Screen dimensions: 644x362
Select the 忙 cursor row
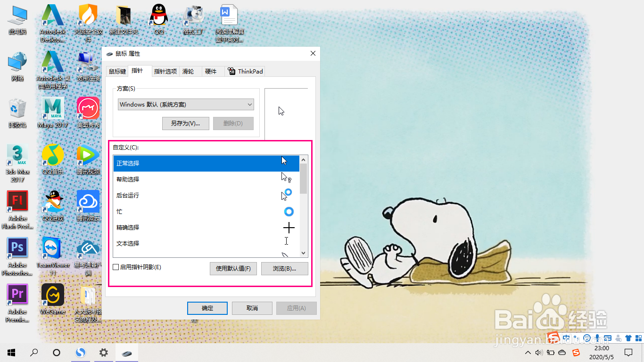206,212
